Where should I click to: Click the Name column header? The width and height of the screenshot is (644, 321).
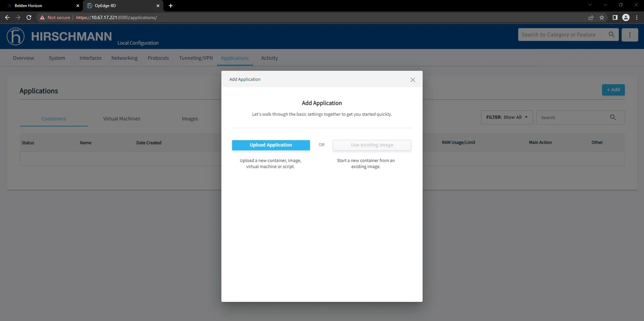[86, 143]
